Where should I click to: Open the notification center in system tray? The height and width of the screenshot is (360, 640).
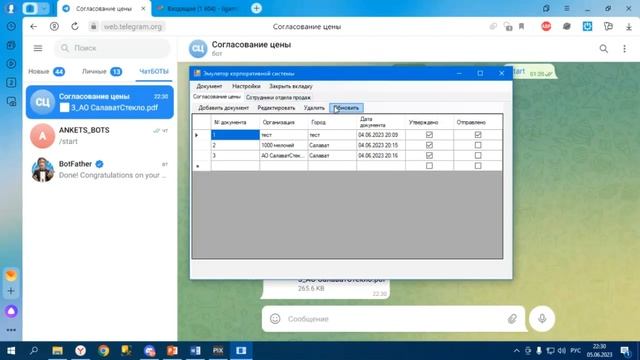625,351
